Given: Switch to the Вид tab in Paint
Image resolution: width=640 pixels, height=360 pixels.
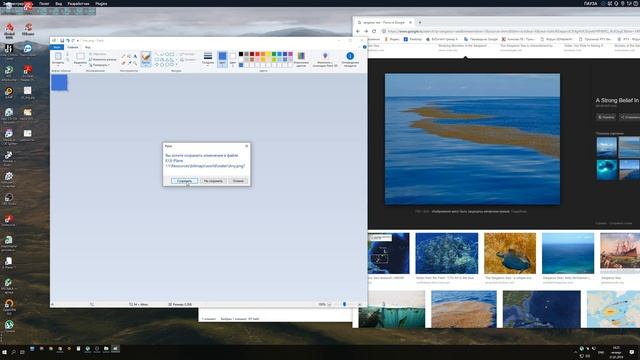Looking at the screenshot, I should point(88,47).
